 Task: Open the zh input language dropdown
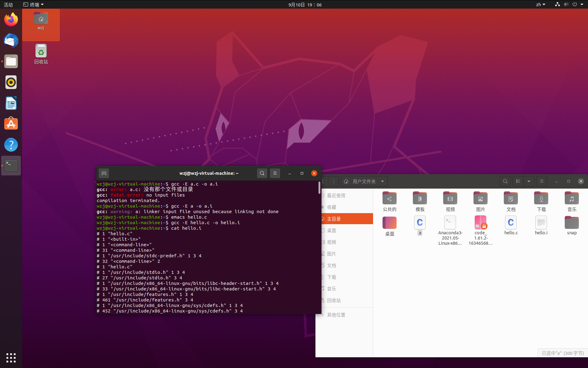point(541,5)
